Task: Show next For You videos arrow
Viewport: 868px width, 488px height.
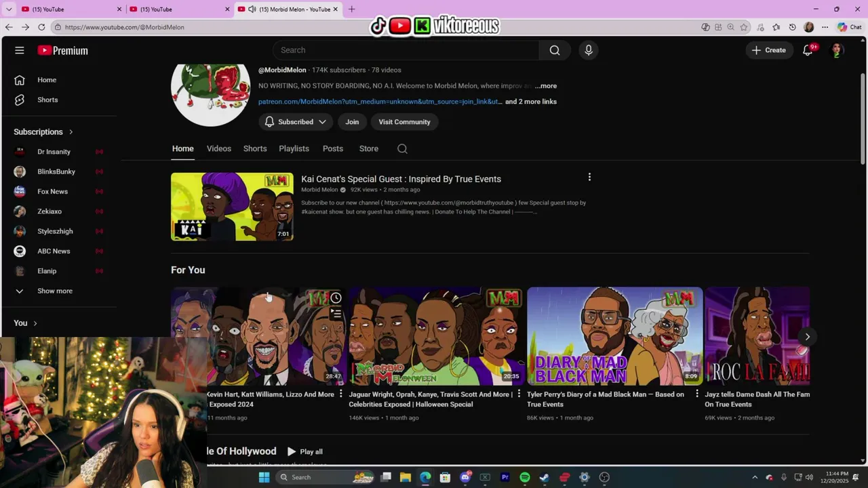Action: [x=807, y=336]
